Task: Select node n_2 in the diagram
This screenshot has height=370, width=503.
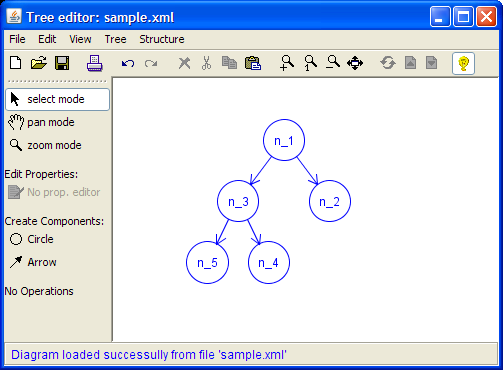Action: pos(330,201)
